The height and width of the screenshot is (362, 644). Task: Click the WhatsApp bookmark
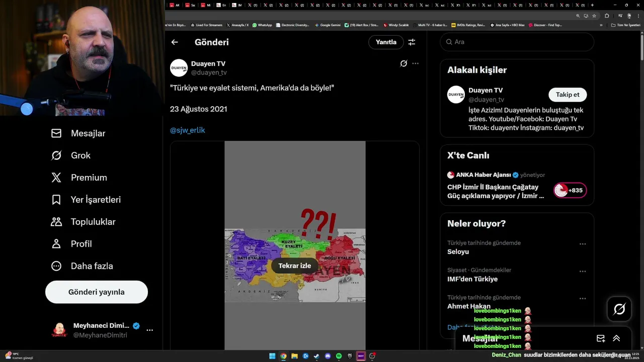[262, 25]
